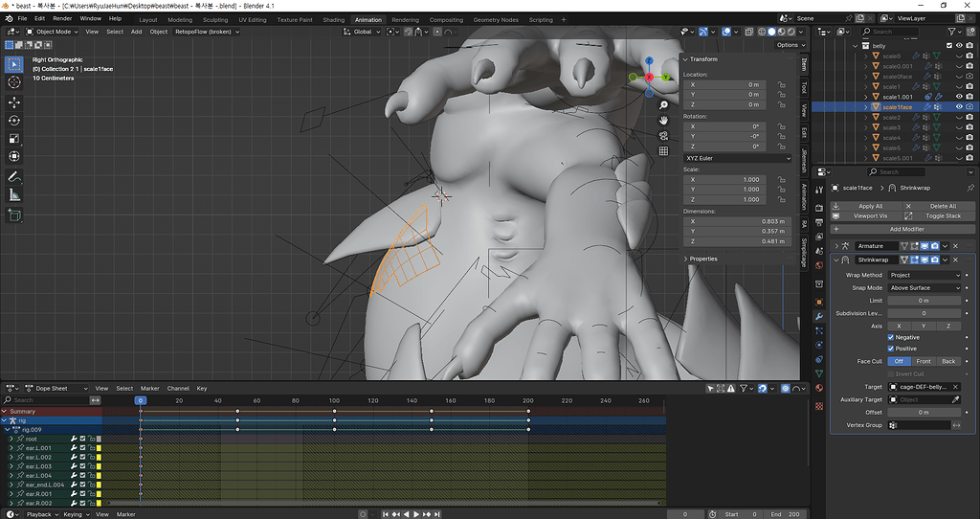Hide scale1face in viewport
The image size is (980, 519).
pyautogui.click(x=959, y=107)
